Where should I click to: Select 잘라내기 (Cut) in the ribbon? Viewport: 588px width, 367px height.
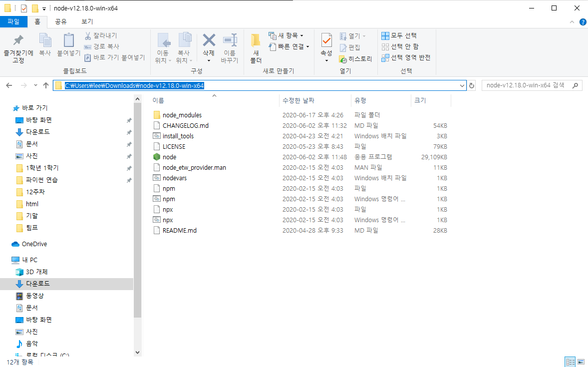pos(100,35)
